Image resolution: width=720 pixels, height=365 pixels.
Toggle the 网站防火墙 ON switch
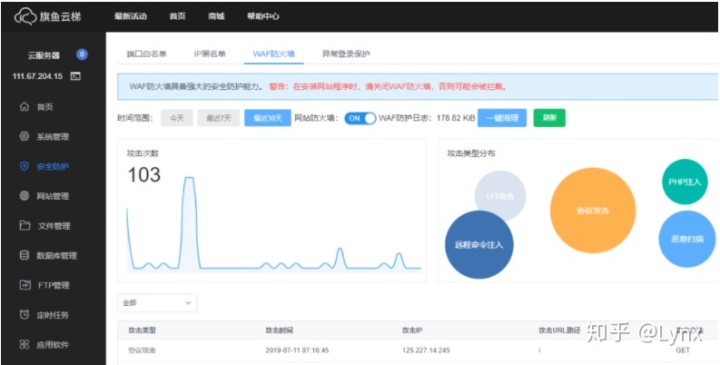pos(360,118)
